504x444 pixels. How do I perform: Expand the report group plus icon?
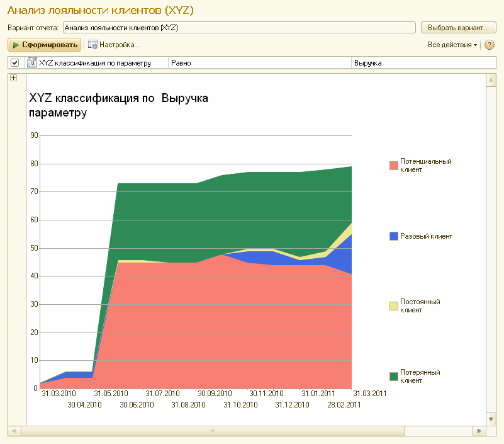(13, 78)
